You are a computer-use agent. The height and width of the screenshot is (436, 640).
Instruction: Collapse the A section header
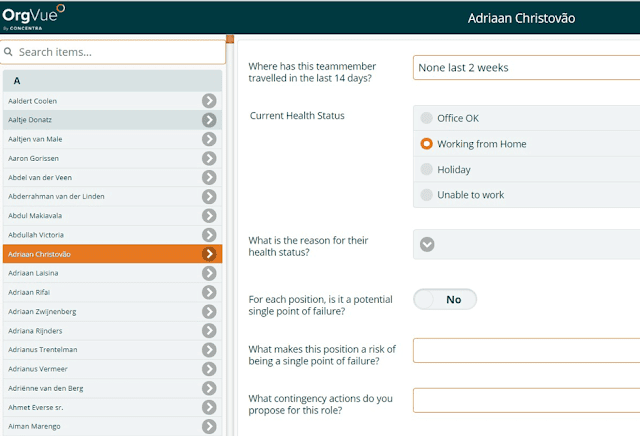click(x=112, y=80)
